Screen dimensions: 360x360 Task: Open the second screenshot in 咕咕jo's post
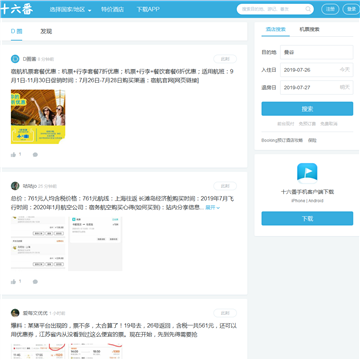pos(95,244)
